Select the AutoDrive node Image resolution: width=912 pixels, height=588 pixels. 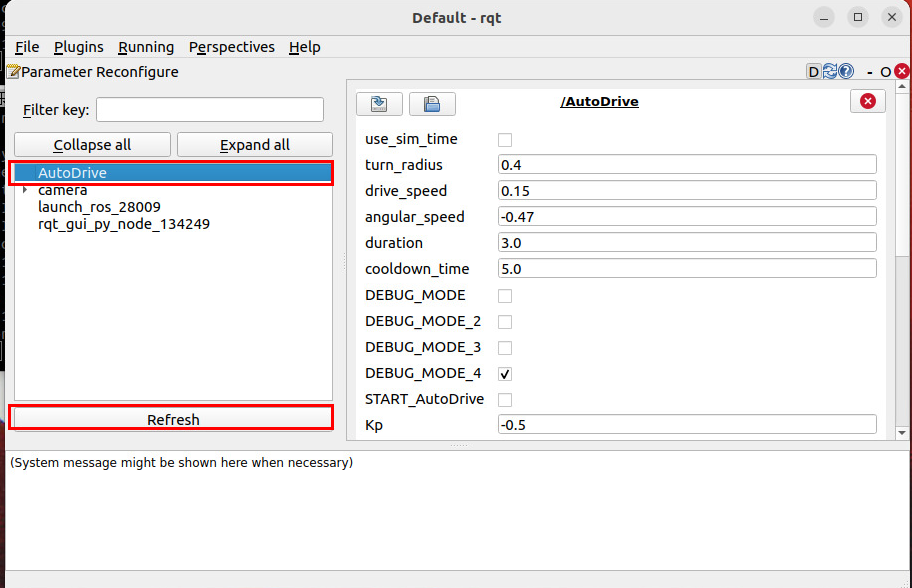173,173
